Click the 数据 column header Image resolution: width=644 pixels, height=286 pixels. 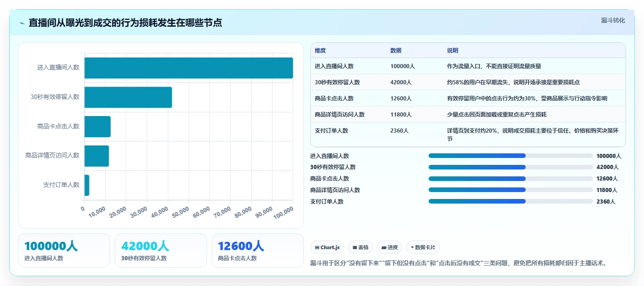click(396, 51)
